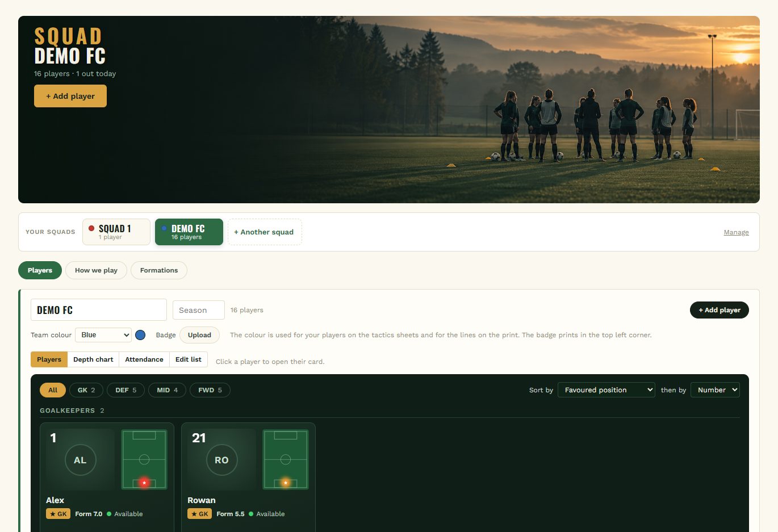Click Alex's star GK badge
This screenshot has height=532, width=778.
pyautogui.click(x=58, y=514)
